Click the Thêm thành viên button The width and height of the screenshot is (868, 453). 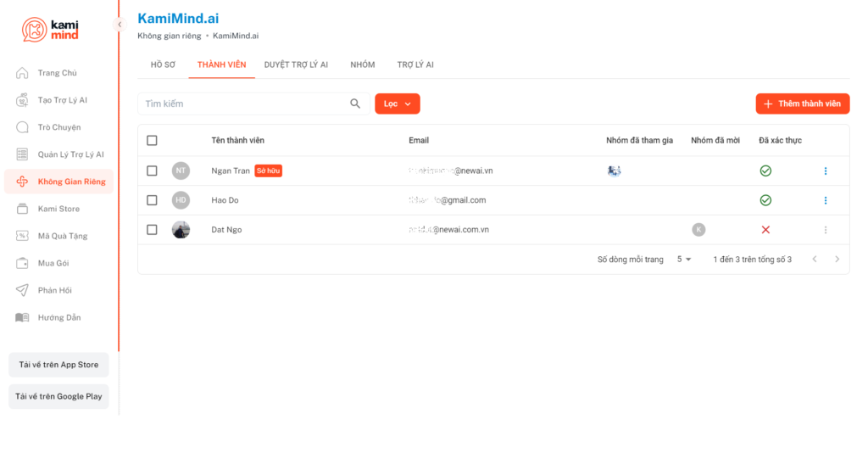tap(803, 103)
